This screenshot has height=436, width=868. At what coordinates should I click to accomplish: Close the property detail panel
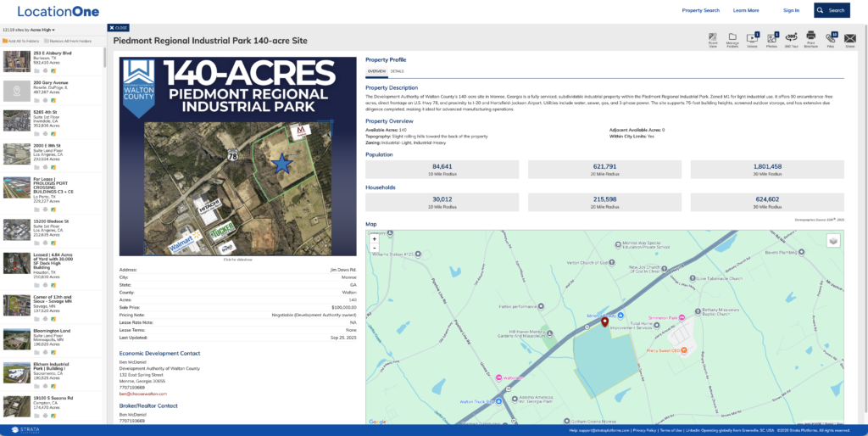[x=119, y=27]
